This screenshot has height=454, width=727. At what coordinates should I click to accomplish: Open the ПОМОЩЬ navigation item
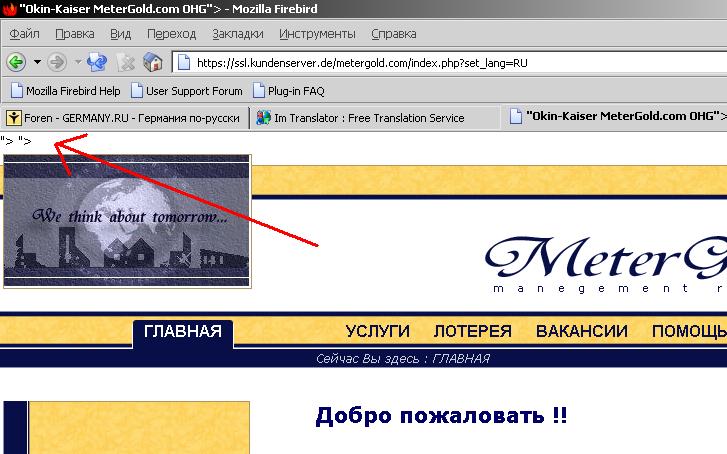689,331
